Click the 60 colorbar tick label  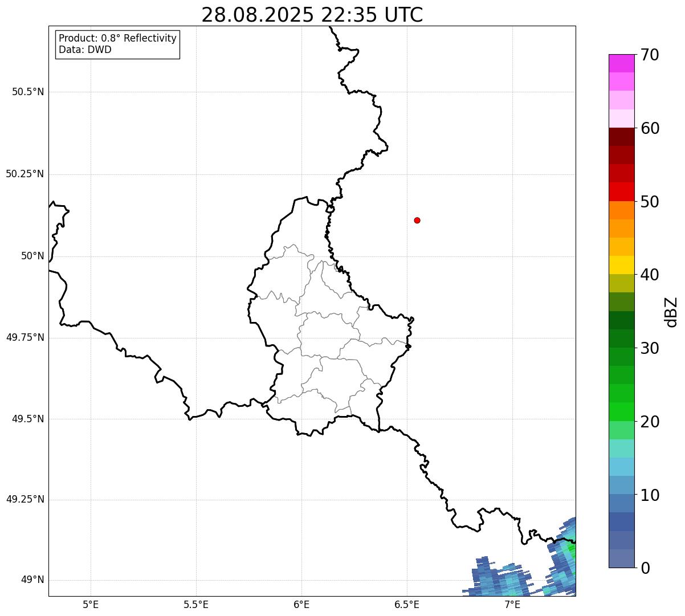pyautogui.click(x=650, y=128)
